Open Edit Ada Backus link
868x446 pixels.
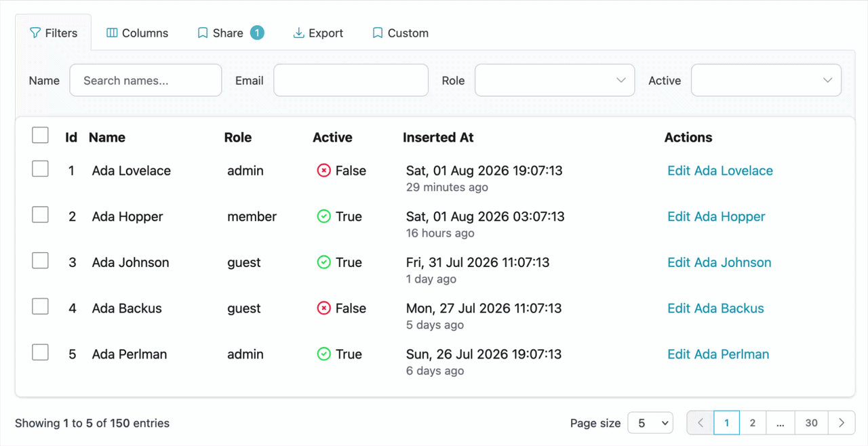coord(715,308)
